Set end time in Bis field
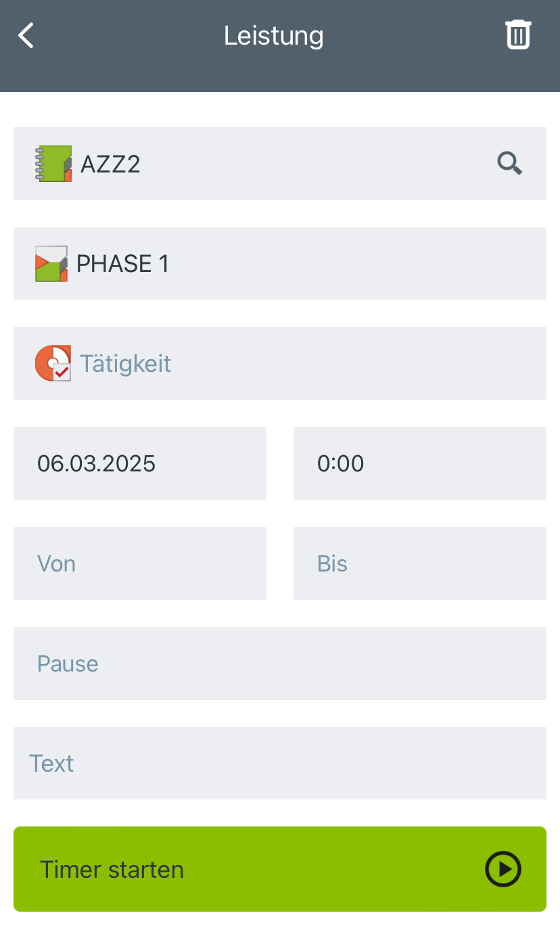 pyautogui.click(x=419, y=563)
